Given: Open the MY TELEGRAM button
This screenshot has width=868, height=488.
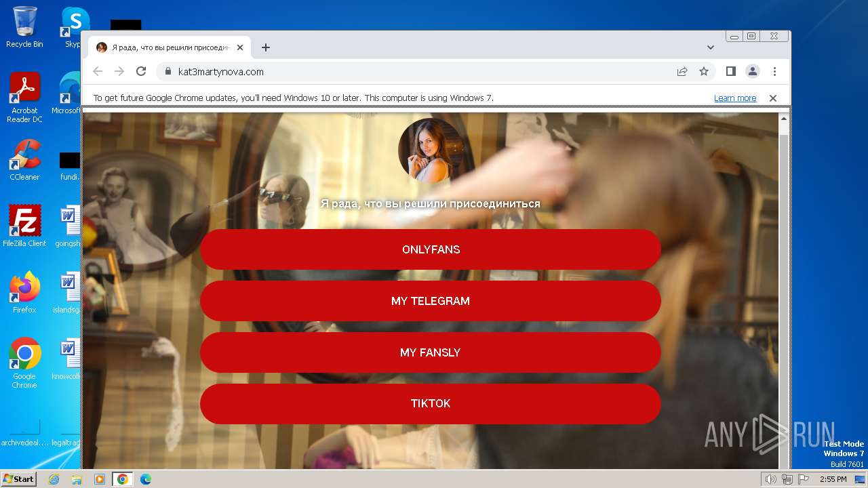Looking at the screenshot, I should coord(431,301).
